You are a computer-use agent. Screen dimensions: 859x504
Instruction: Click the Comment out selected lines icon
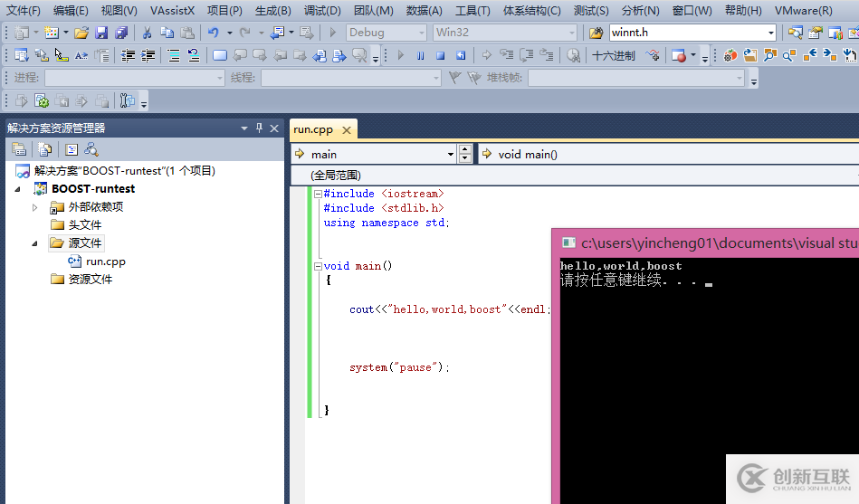click(x=173, y=55)
